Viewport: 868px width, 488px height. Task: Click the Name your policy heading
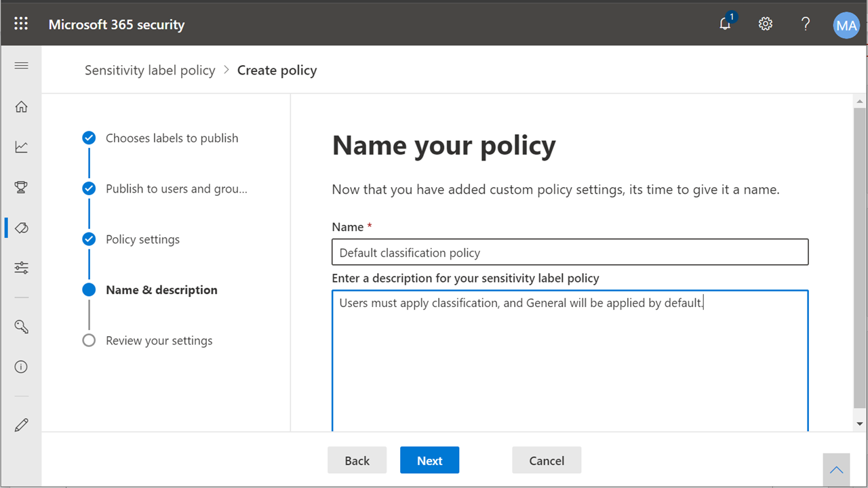tap(443, 145)
